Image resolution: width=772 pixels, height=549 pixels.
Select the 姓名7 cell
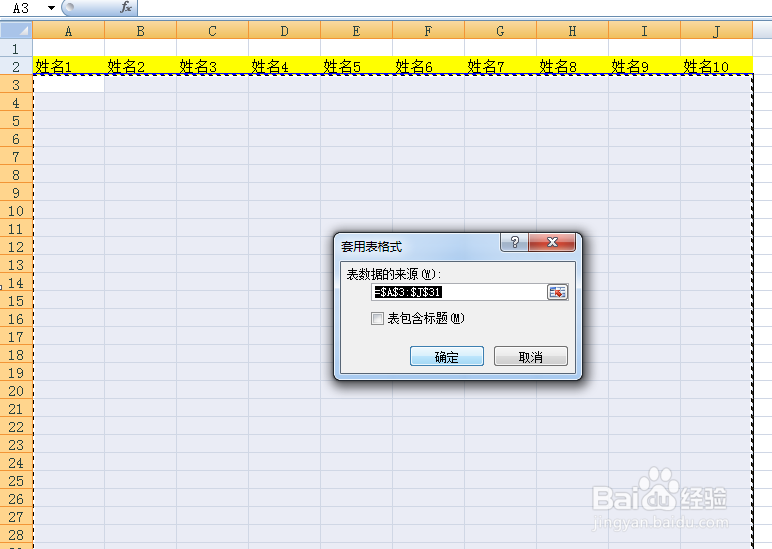(500, 66)
